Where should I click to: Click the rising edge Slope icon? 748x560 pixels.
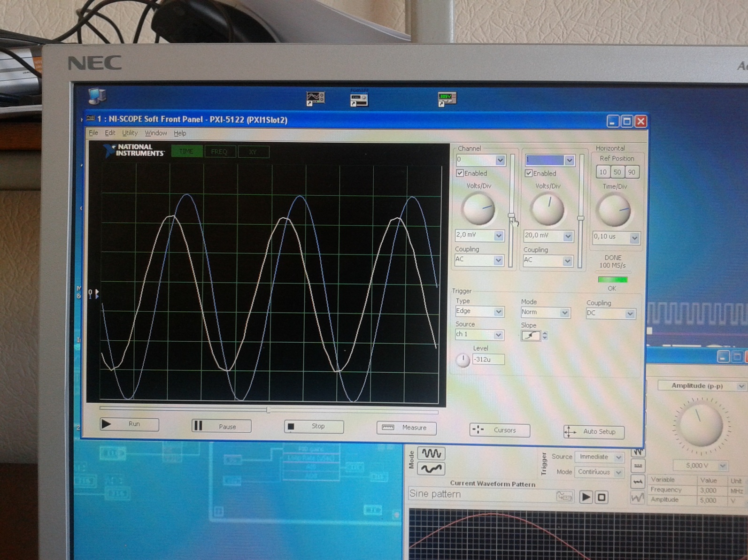[x=531, y=335]
